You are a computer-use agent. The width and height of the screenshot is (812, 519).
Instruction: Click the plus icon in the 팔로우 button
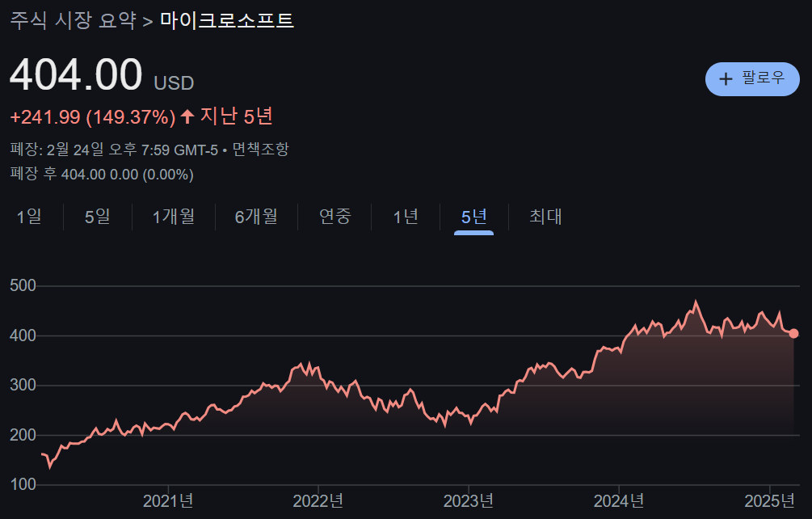(726, 79)
